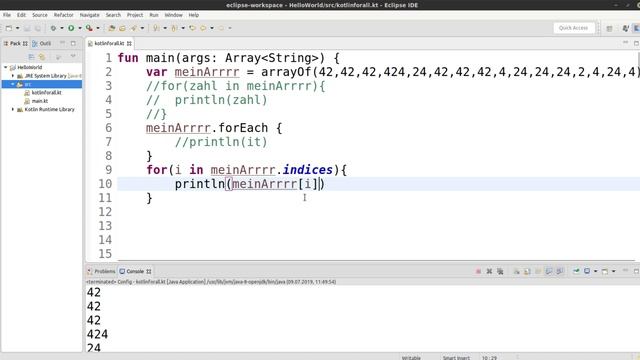
Task: Expand the JRE System Library node
Action: pyautogui.click(x=13, y=76)
